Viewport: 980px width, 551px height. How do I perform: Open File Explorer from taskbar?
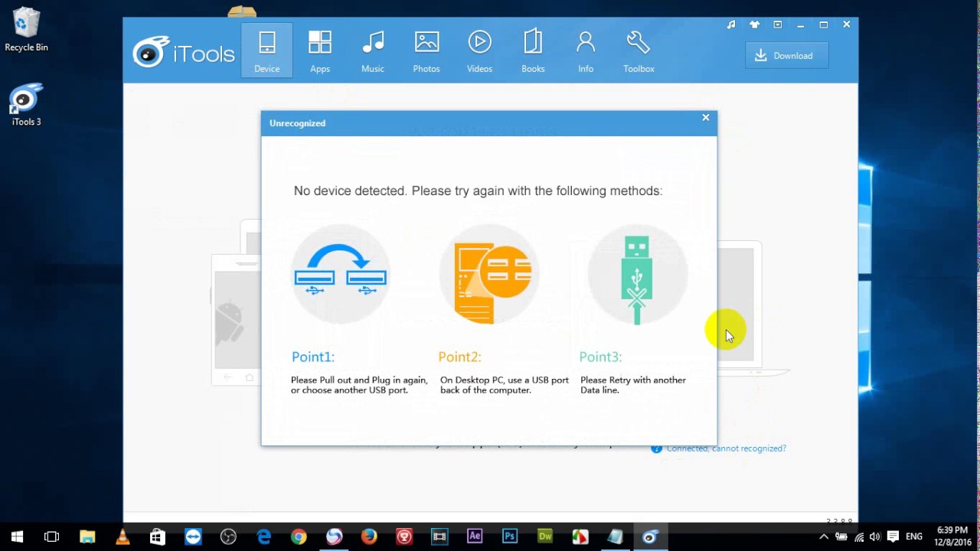[x=87, y=536]
